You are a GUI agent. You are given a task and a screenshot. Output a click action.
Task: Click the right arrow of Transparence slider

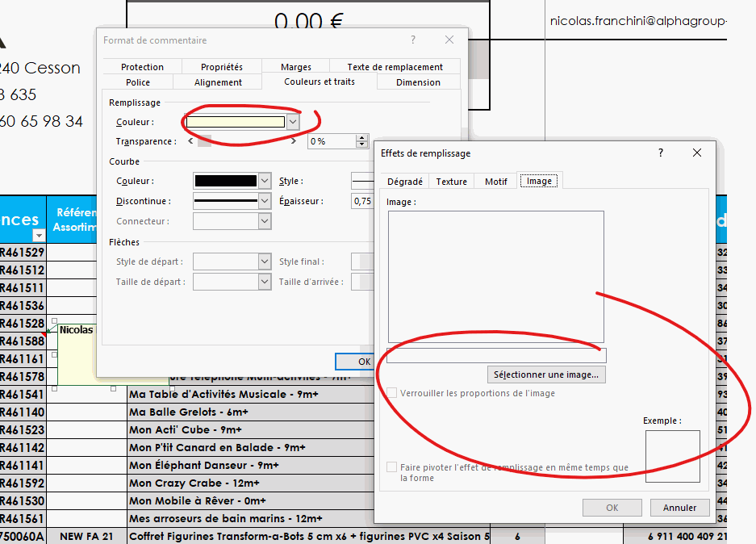(294, 141)
